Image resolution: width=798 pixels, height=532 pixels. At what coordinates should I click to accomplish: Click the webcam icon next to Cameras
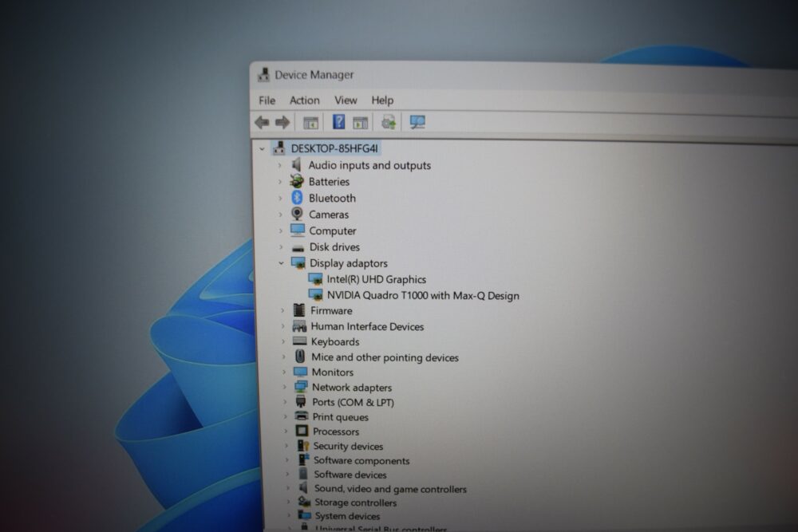click(x=297, y=214)
